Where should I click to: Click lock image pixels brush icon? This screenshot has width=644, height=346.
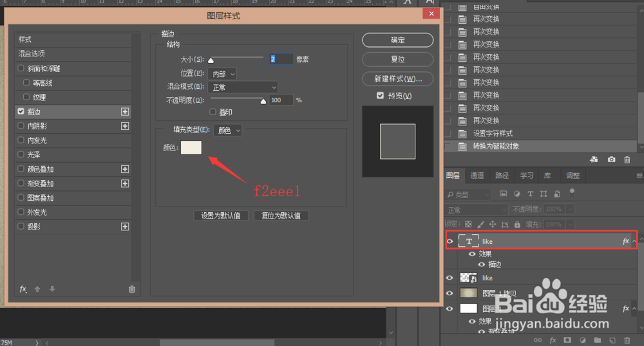(x=480, y=224)
